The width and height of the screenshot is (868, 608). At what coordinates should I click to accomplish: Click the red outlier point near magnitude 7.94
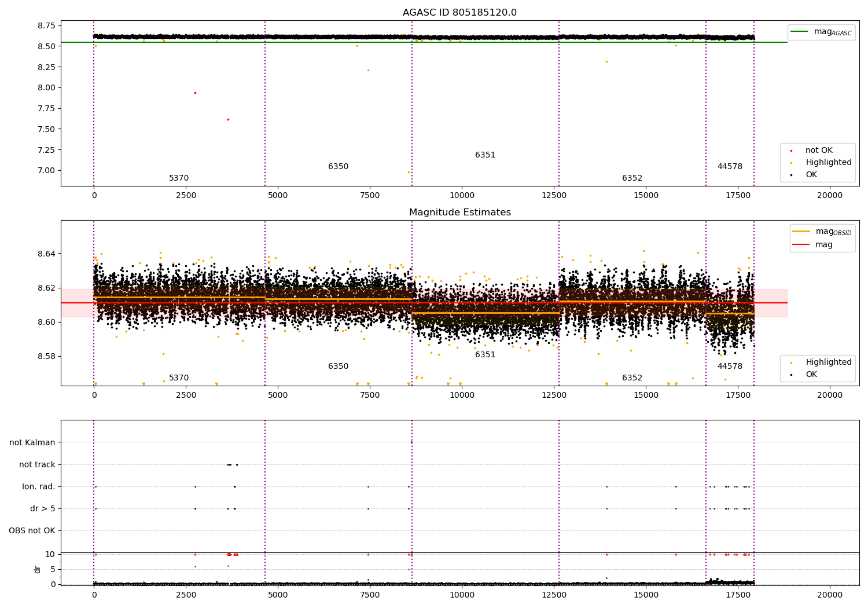click(195, 93)
